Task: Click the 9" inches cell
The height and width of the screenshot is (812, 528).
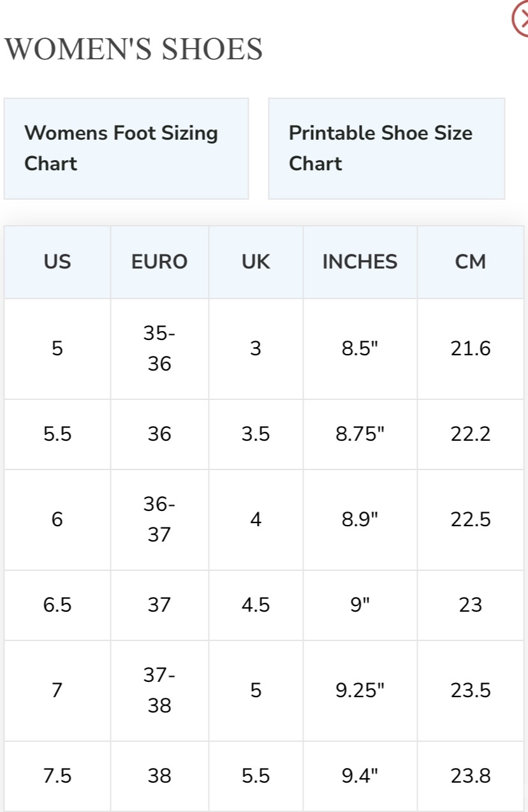Action: 360,605
